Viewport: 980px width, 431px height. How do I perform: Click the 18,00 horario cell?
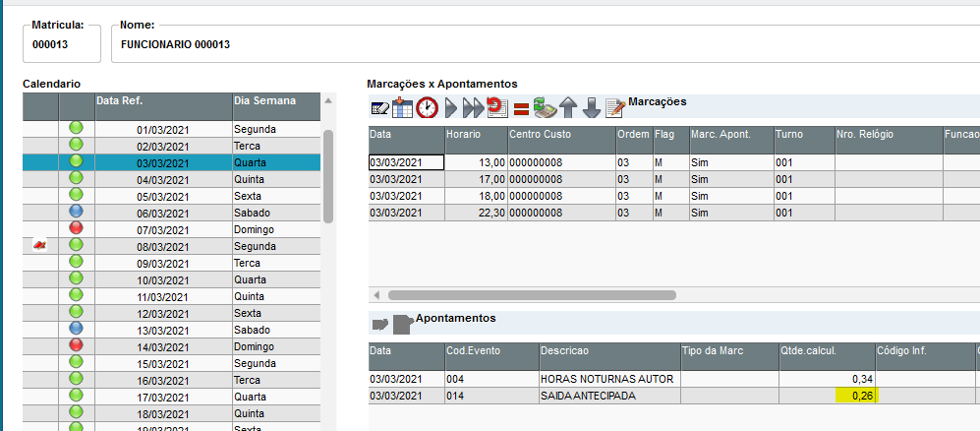click(476, 196)
